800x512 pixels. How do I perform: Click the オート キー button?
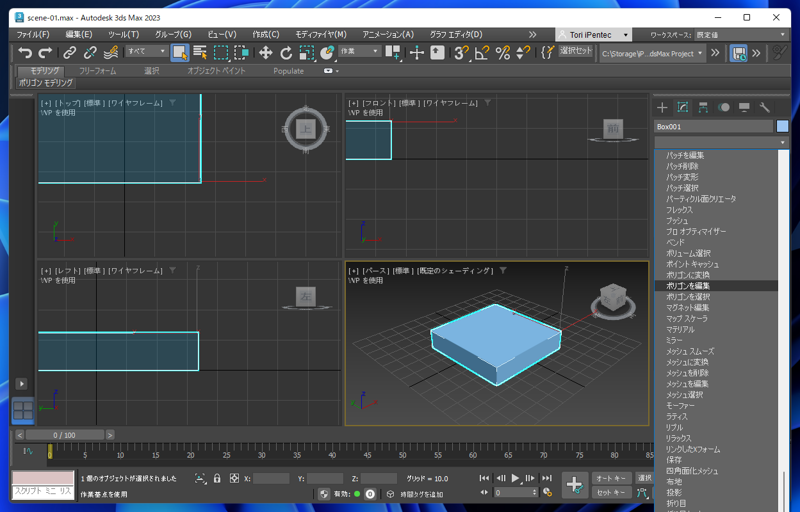tap(611, 478)
